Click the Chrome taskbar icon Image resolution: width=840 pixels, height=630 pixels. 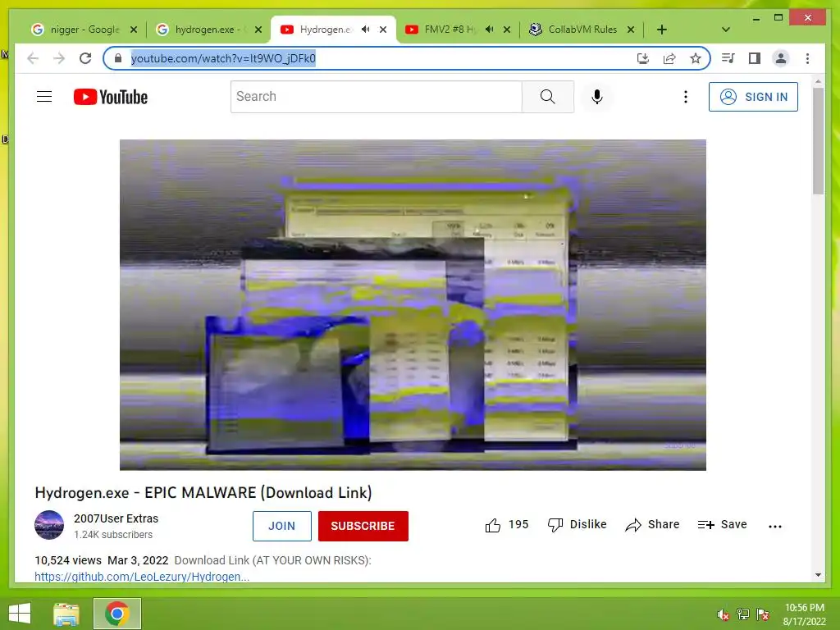(x=117, y=614)
